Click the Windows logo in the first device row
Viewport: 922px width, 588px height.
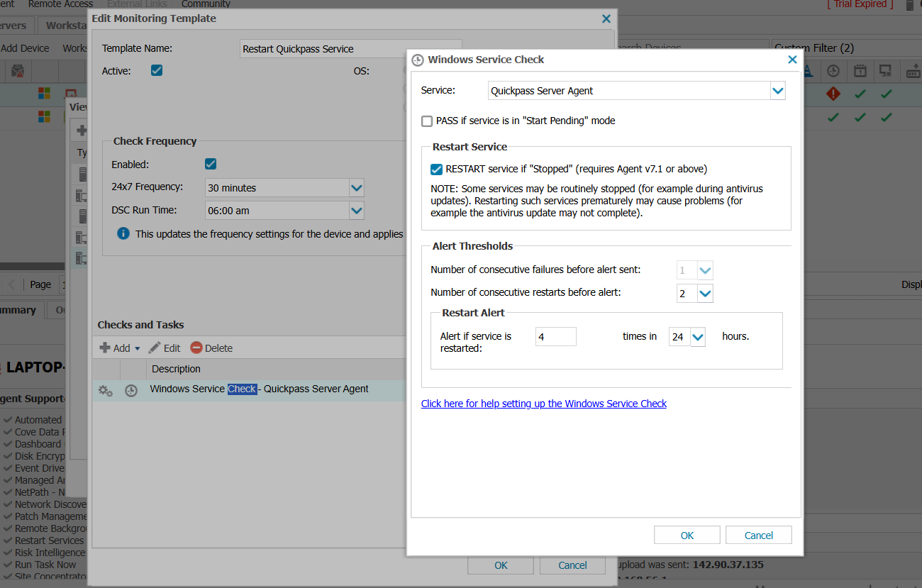point(44,94)
